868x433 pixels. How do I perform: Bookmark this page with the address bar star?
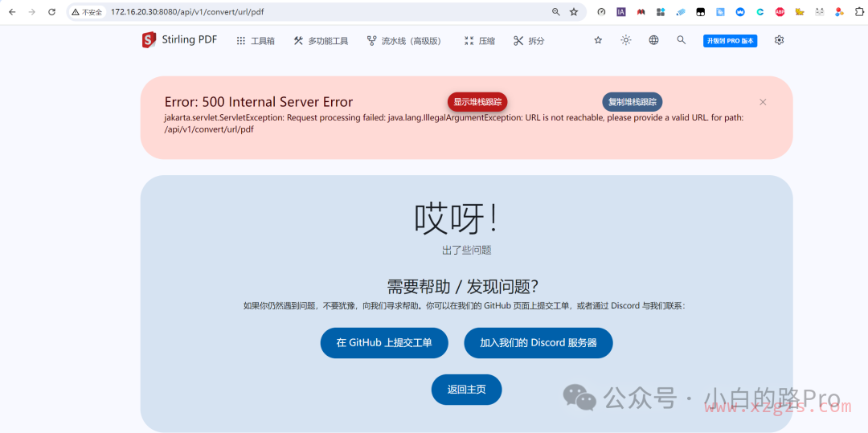(574, 11)
